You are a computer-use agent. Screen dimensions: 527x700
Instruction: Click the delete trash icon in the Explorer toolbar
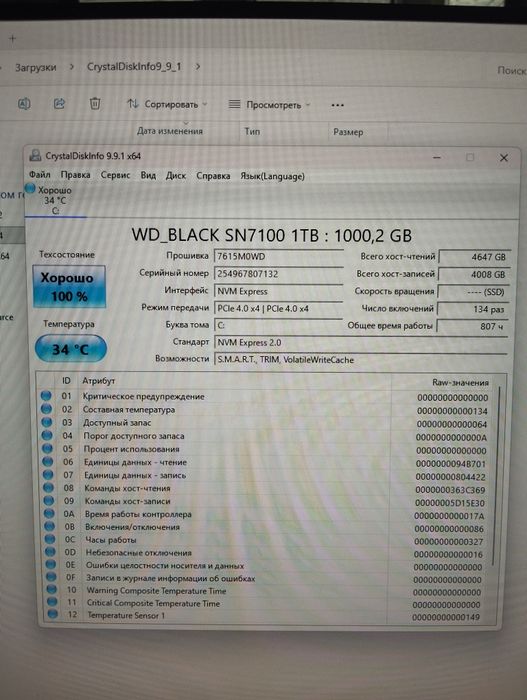point(95,104)
